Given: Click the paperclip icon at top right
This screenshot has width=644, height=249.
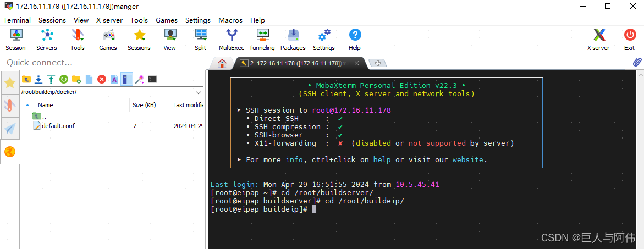Looking at the screenshot, I should point(637,62).
